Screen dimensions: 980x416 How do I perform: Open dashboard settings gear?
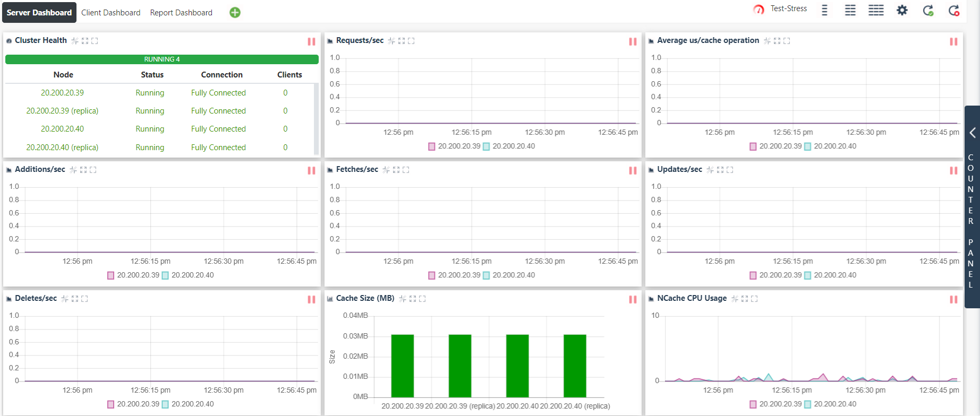pyautogui.click(x=902, y=10)
